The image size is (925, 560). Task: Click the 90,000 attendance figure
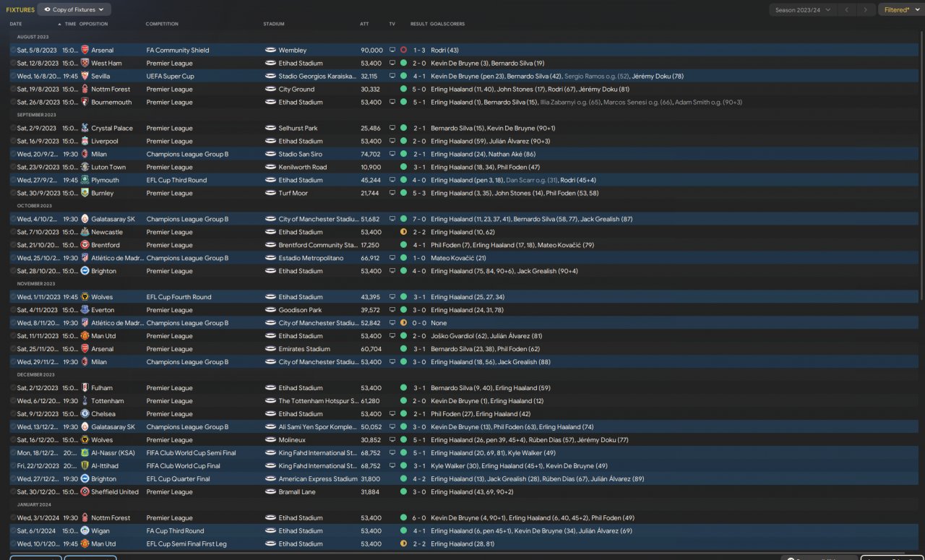(371, 51)
